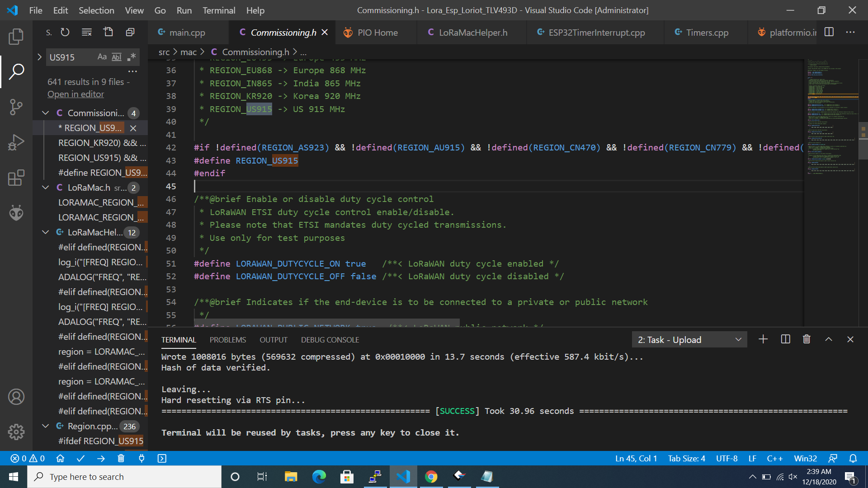Viewport: 868px width, 488px height.
Task: Click the 'Open in editor' link
Action: [x=75, y=94]
